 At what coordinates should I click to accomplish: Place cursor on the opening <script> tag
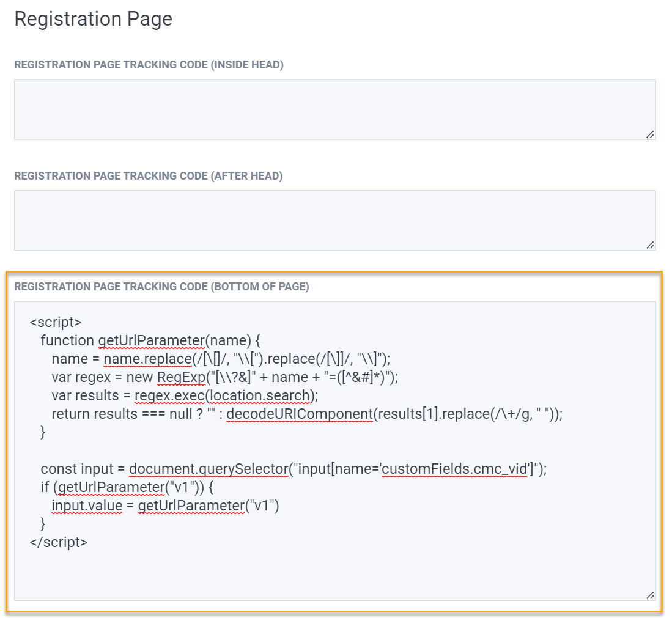point(56,322)
